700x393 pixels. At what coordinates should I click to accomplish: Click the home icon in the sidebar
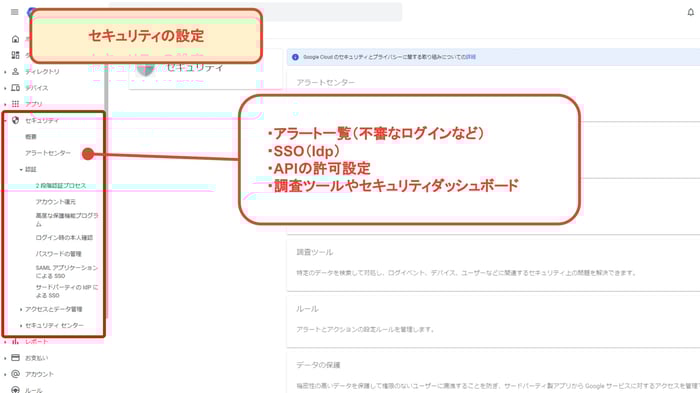(x=15, y=39)
